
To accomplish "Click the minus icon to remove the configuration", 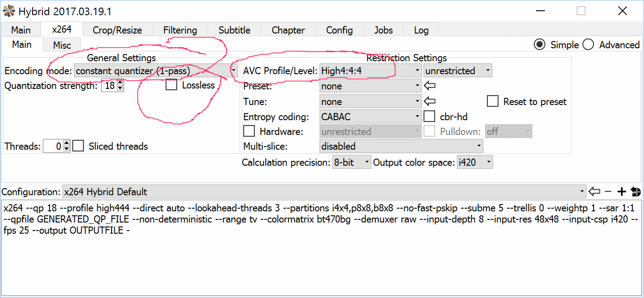I will coord(608,192).
